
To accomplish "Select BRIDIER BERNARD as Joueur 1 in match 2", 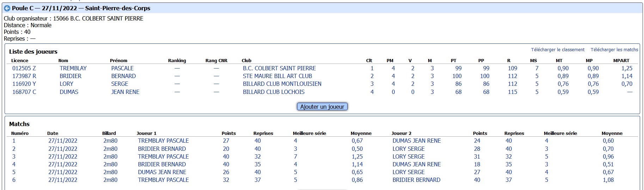I will click(x=162, y=149).
